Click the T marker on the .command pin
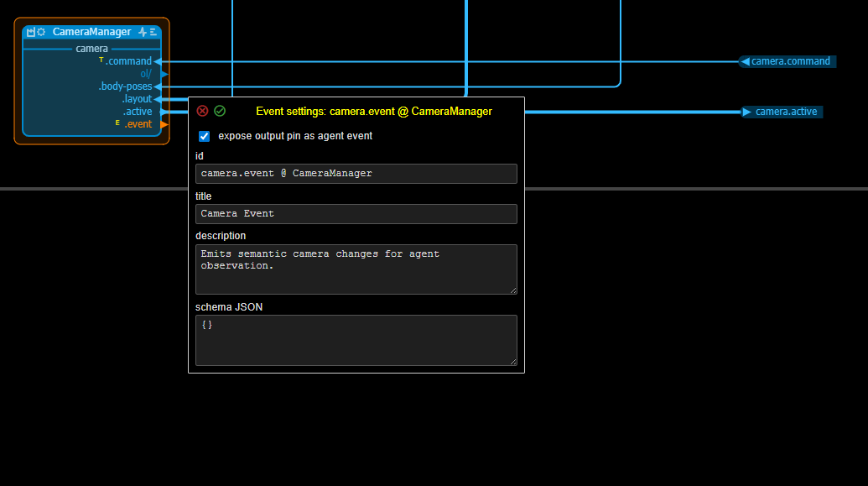868x486 pixels. [x=101, y=60]
